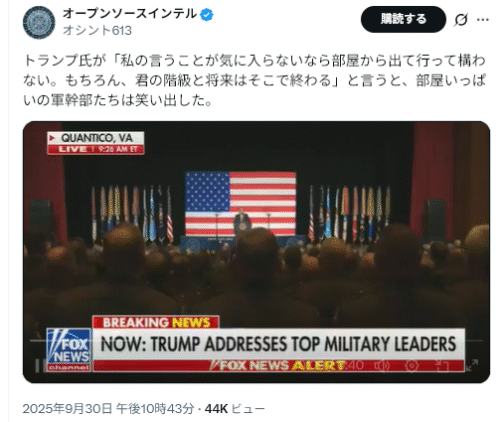
Task: Click the 44K ビュー view count
Action: coord(235,408)
